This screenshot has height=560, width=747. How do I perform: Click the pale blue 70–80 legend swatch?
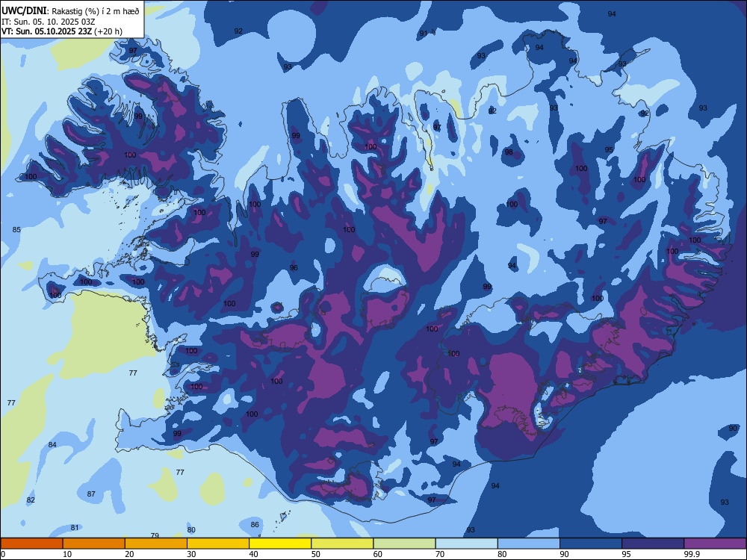coord(466,544)
